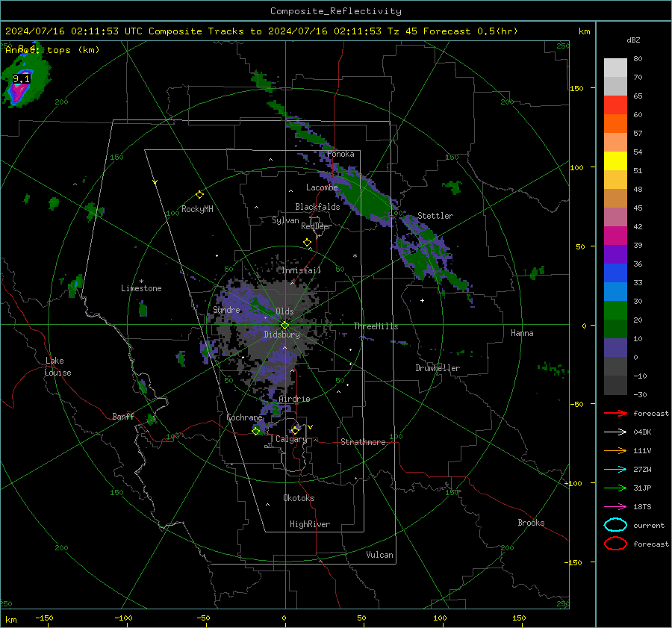Select the Airdrie label

click(294, 399)
